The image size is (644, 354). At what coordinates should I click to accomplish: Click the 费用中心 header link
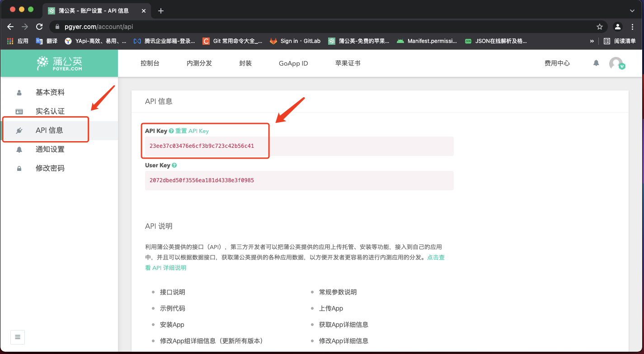557,63
